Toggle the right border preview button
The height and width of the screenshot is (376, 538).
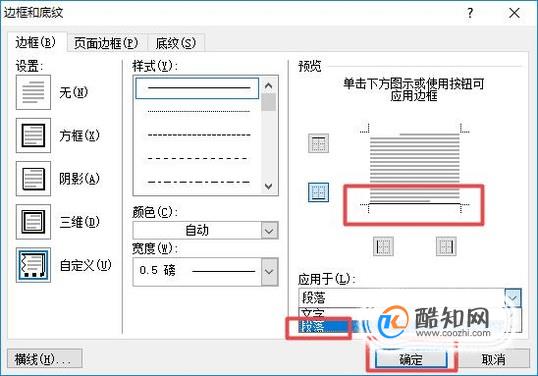(x=446, y=246)
